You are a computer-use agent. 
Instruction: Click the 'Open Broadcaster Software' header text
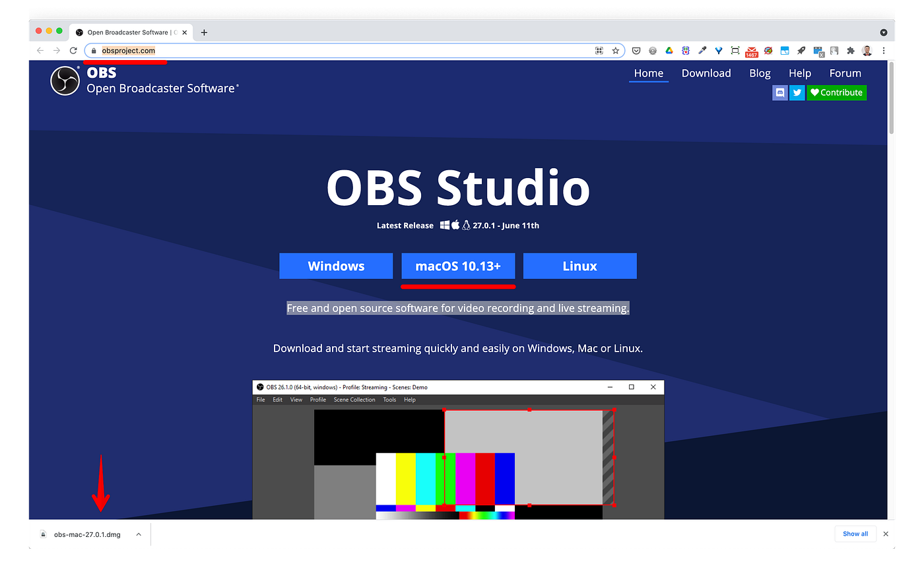(x=162, y=88)
